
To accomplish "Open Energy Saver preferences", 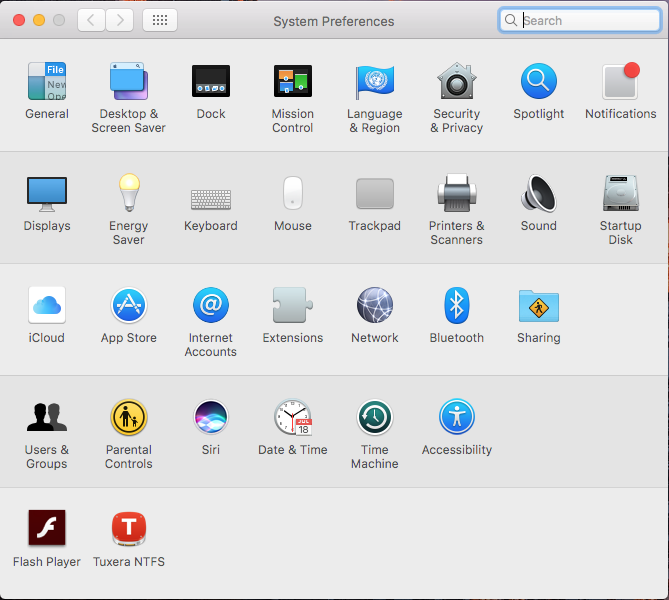I will [x=128, y=194].
